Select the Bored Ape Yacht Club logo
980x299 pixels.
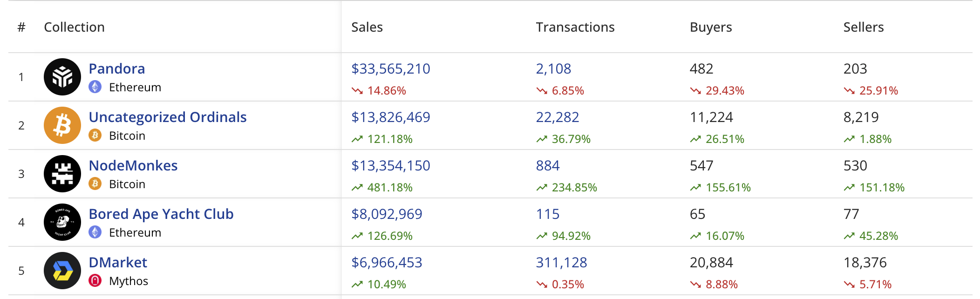tap(62, 222)
